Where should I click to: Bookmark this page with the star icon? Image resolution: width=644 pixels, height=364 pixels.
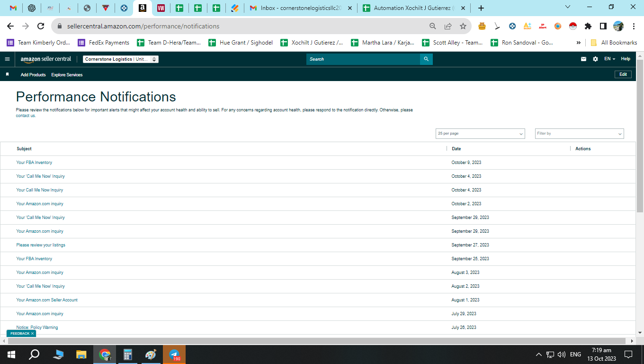point(463,27)
